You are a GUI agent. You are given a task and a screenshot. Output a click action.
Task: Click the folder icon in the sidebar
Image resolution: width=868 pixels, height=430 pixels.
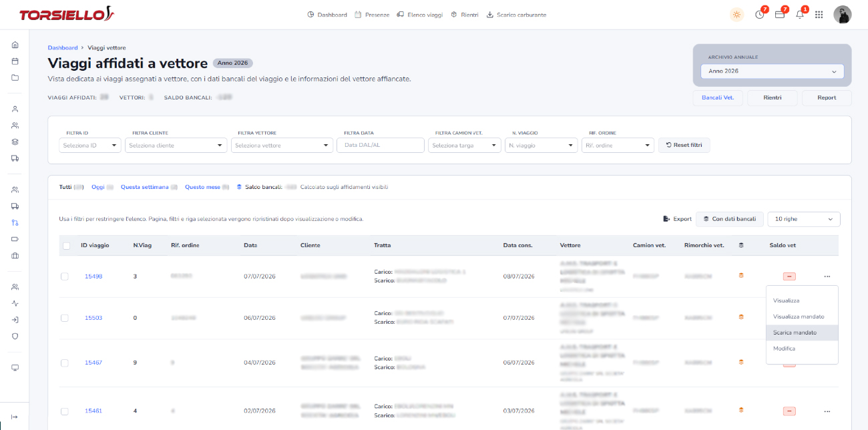point(15,77)
